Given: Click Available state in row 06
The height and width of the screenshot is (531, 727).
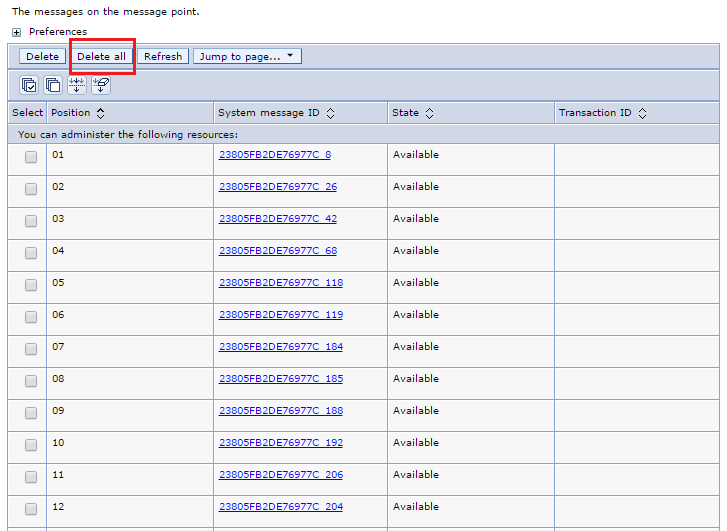Looking at the screenshot, I should pos(416,315).
